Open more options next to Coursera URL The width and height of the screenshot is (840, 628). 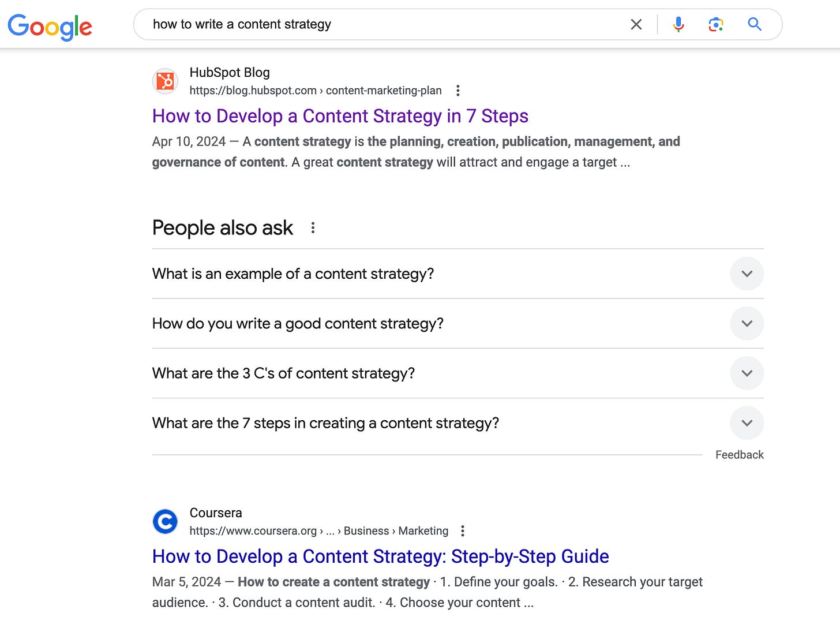462,531
